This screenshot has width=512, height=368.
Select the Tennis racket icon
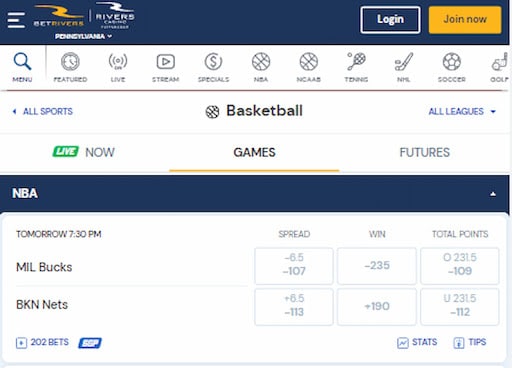[356, 62]
